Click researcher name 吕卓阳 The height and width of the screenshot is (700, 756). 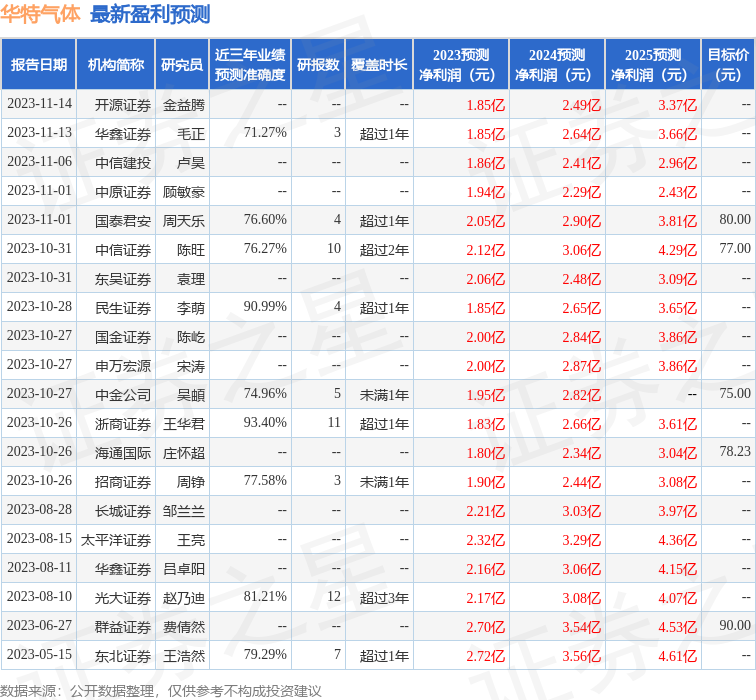pos(184,569)
